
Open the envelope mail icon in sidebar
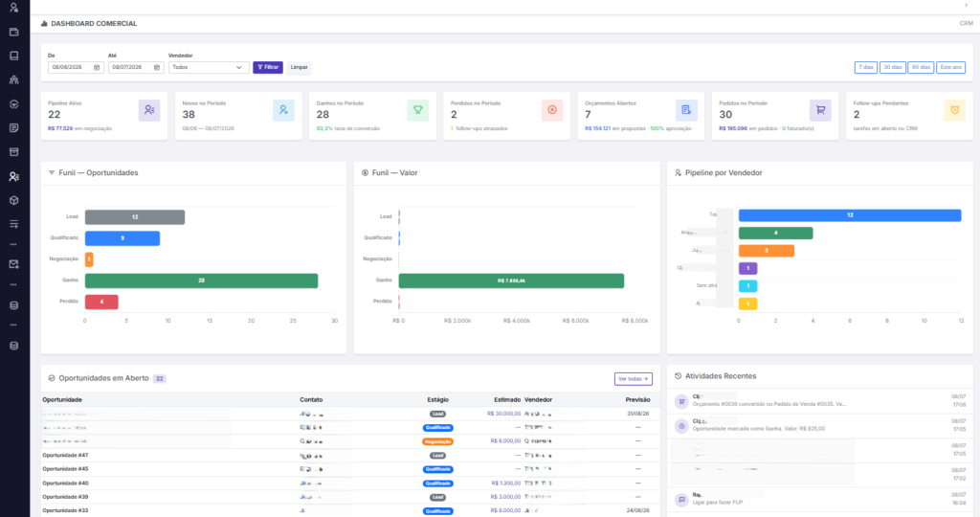pyautogui.click(x=13, y=264)
